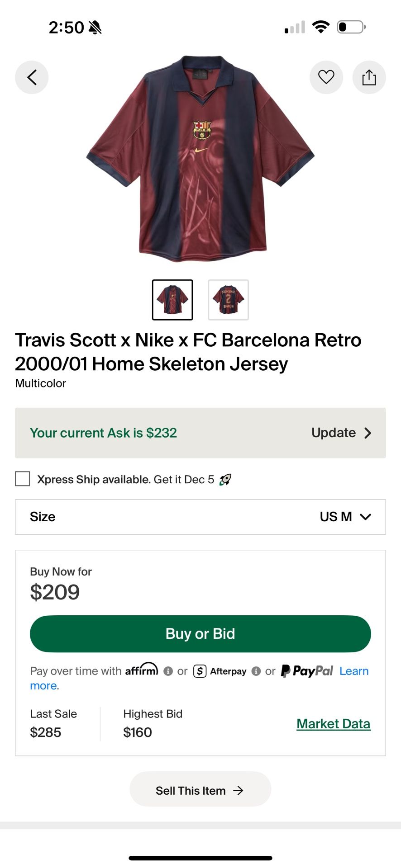
Task: Tap the Xpress Ship rocket icon
Action: click(225, 479)
